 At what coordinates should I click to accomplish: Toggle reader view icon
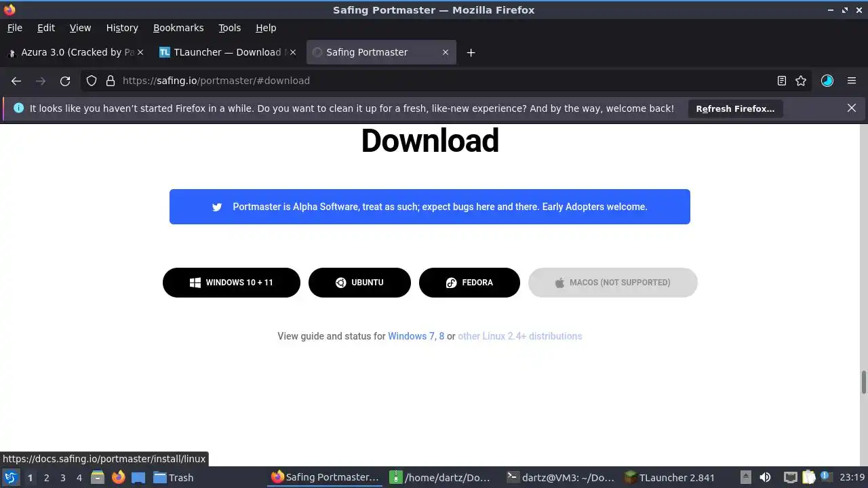pyautogui.click(x=782, y=81)
